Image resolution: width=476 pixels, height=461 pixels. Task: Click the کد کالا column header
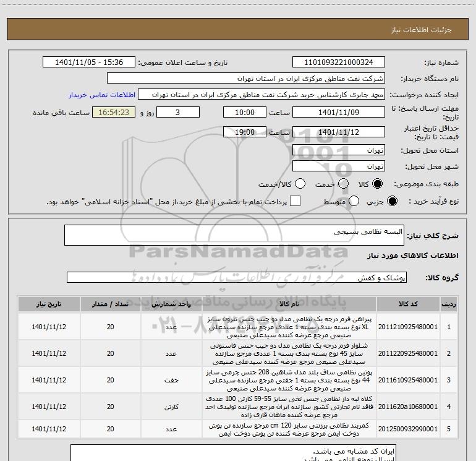[x=408, y=304]
